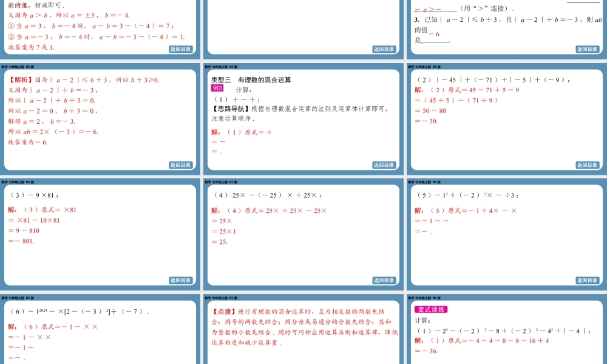The width and height of the screenshot is (607, 364).
Task: Click 返回目录 on the (3) −9×81 slide
Action: coord(180,280)
